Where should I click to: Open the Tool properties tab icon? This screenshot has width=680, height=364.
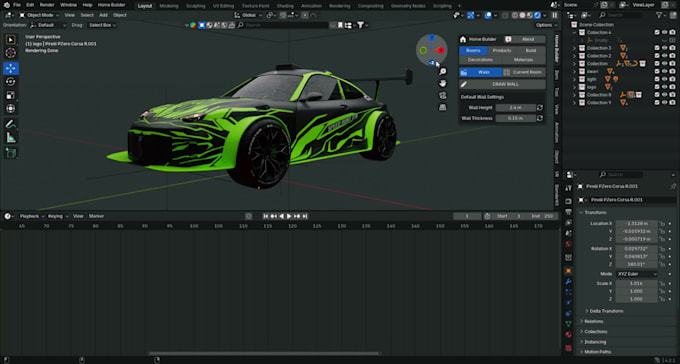pyautogui.click(x=569, y=188)
